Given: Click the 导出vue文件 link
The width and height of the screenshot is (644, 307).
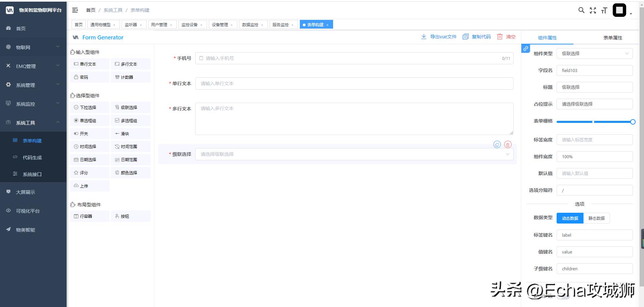Looking at the screenshot, I should tap(443, 37).
